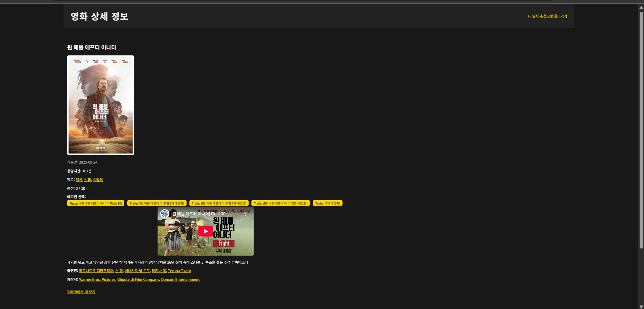This screenshot has width=644, height=309.
Task: Click the scrollbar down arrow
Action: 641,306
